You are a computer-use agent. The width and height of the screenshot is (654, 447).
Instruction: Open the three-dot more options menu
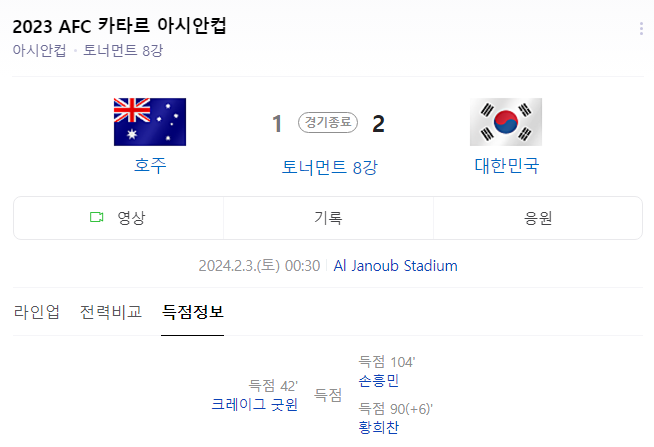pyautogui.click(x=641, y=29)
